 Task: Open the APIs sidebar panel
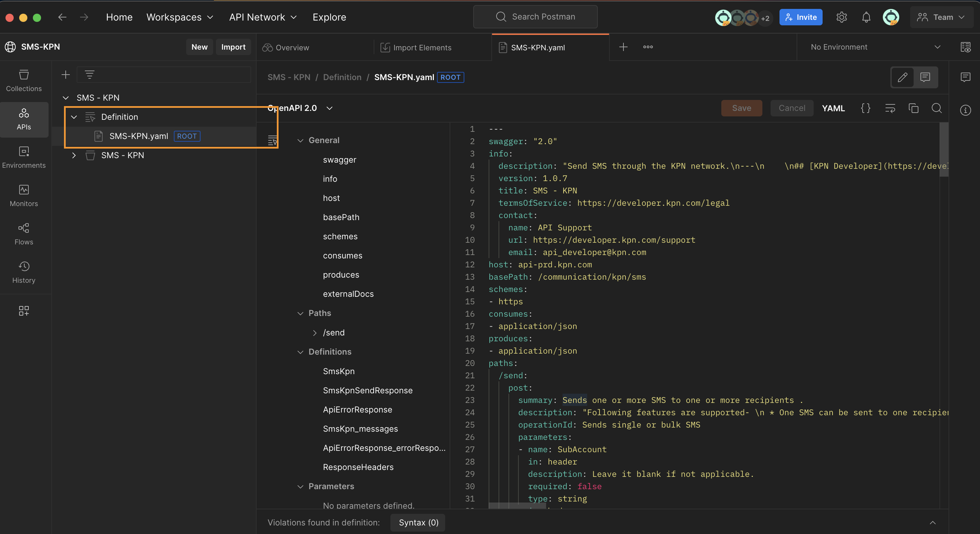(24, 119)
